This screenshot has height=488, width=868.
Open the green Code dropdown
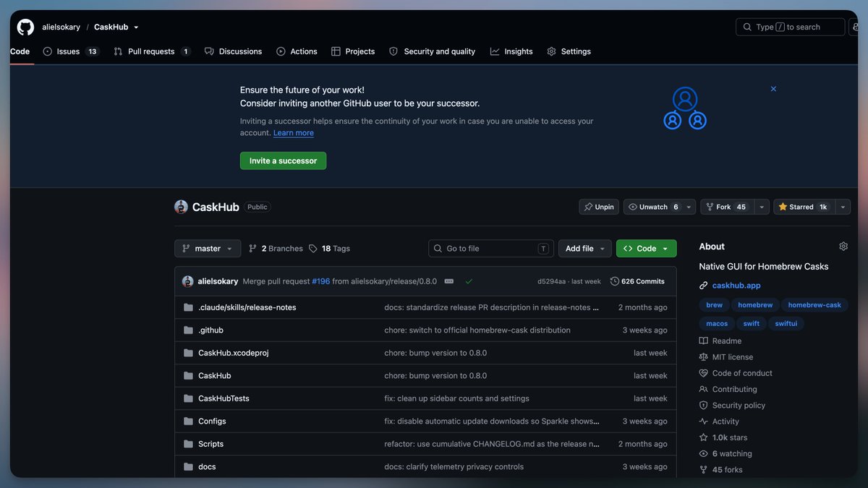647,248
